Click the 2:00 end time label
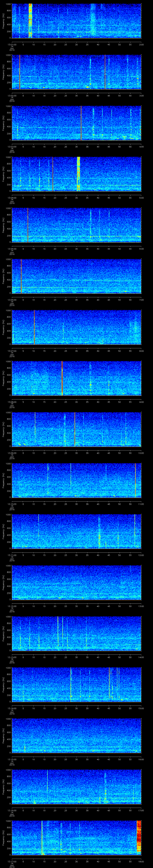Viewport: 153px width, 868px height. 141,44
